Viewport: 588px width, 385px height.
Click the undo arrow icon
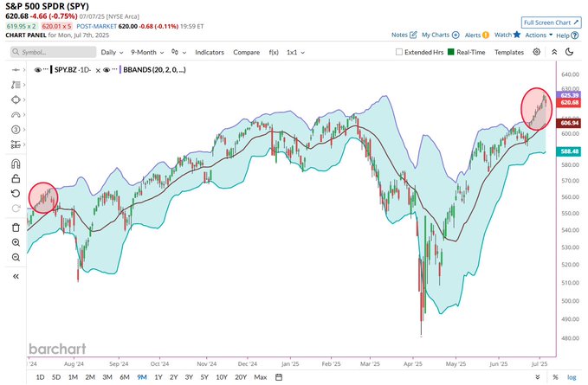coord(16,194)
